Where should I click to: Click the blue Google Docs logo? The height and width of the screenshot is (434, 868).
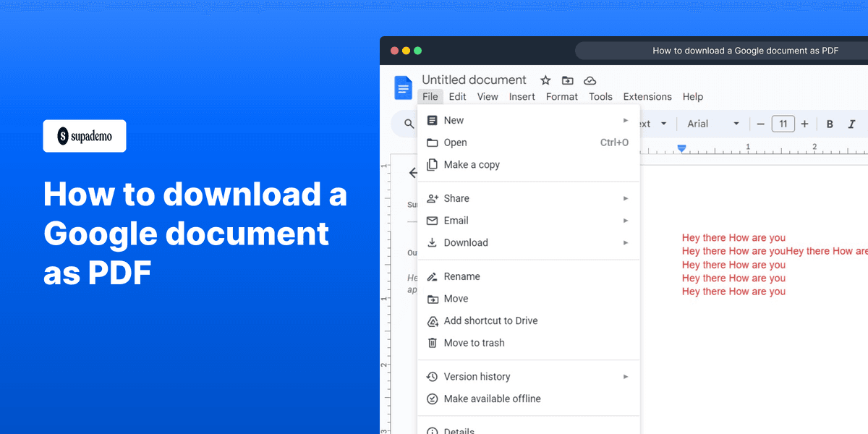[403, 87]
